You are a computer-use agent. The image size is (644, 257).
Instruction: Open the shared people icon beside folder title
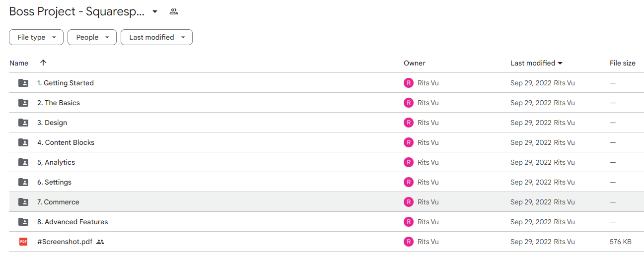(x=173, y=11)
